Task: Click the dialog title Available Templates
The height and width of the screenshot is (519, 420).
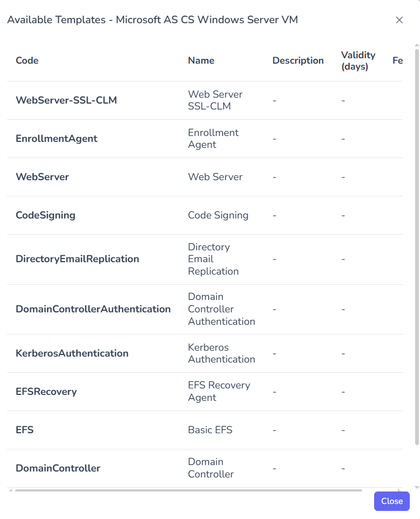Action: 152,20
